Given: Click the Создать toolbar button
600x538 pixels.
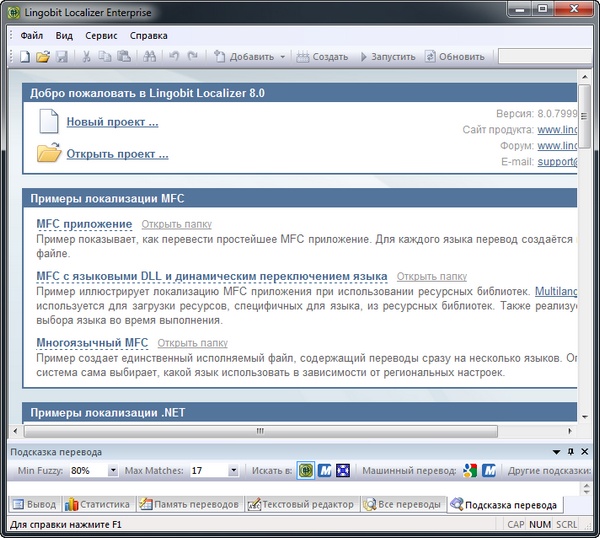Looking at the screenshot, I should pos(322,57).
